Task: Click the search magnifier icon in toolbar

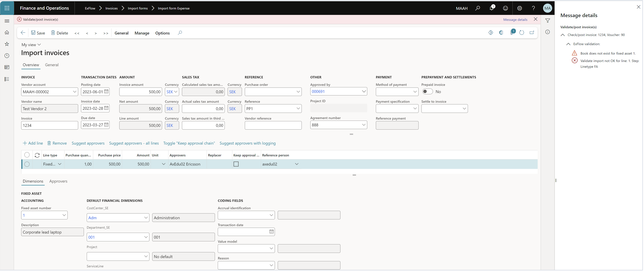Action: [x=180, y=33]
